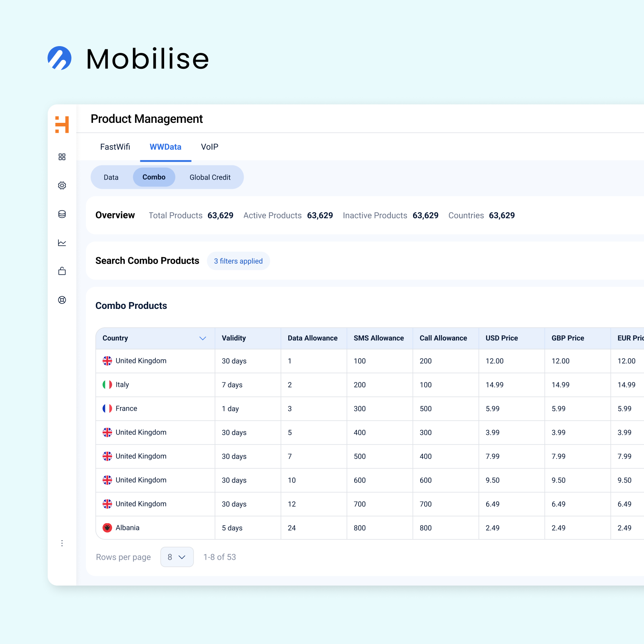Open the analytics line chart icon
The height and width of the screenshot is (644, 644).
(62, 243)
